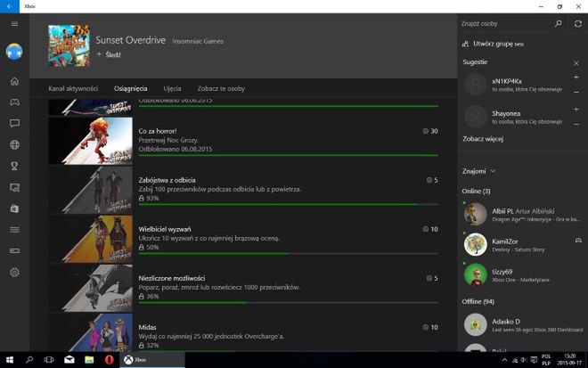
Task: Go to Home via the house icon
Action: (x=14, y=81)
